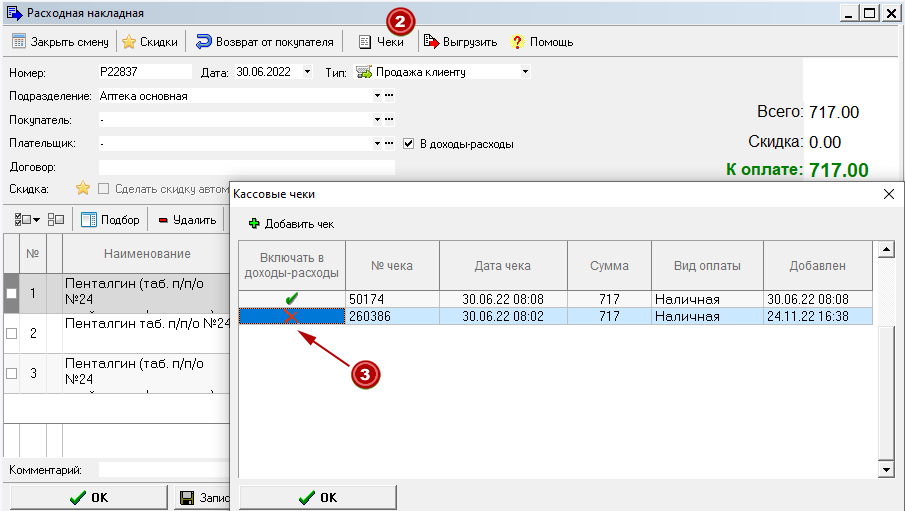Screen dimensions: 905x511
Task: Click Возврат от покупателя toolbar button
Action: (x=265, y=42)
